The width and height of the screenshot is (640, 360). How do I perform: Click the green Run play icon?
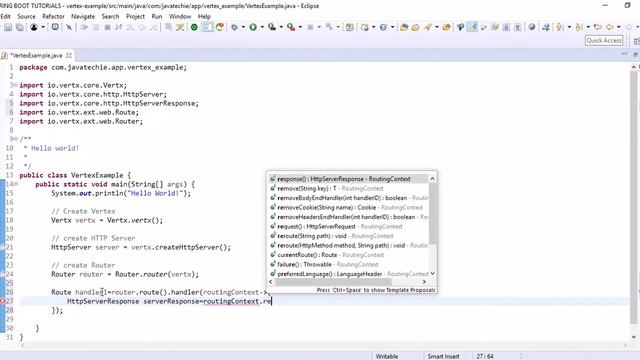(253, 27)
